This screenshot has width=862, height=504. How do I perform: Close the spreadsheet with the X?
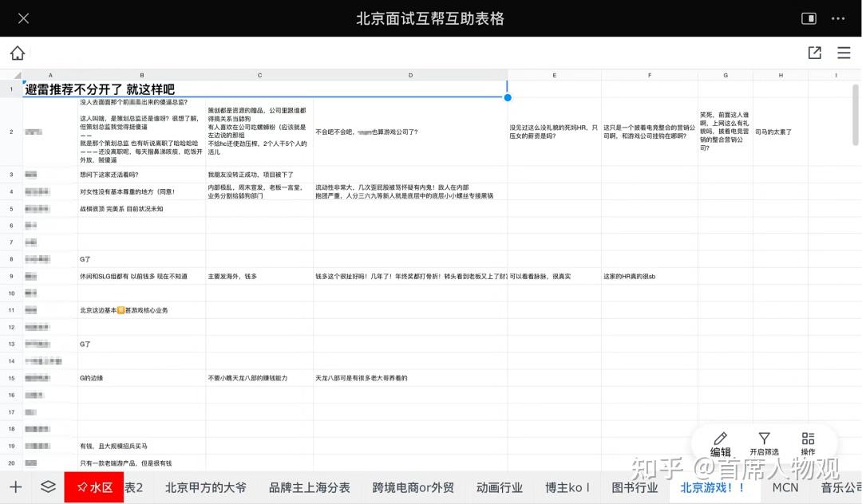(23, 18)
